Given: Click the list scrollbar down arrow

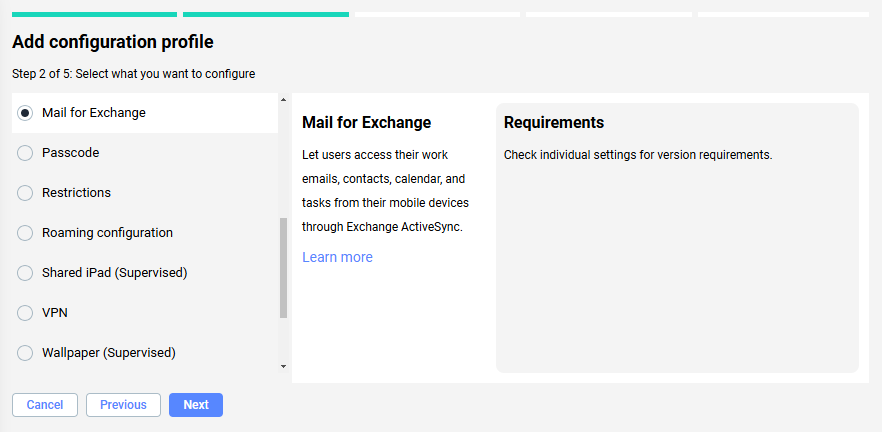Looking at the screenshot, I should click(283, 367).
